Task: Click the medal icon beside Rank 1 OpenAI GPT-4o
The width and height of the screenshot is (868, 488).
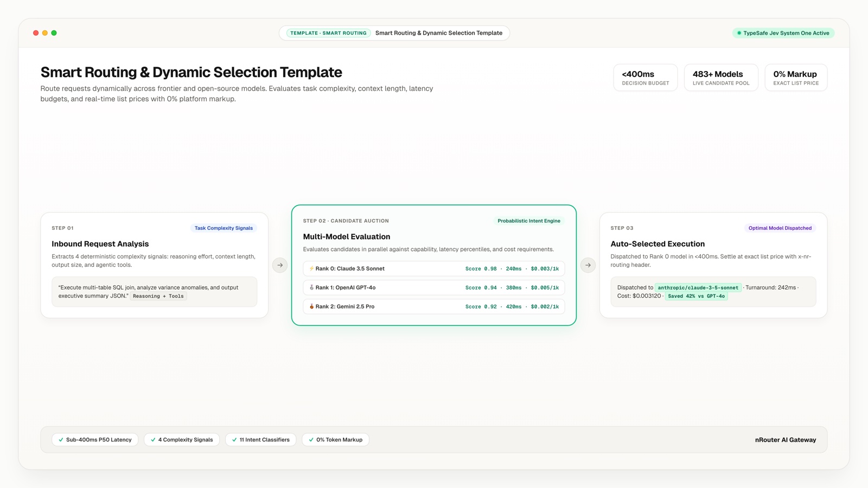Action: click(x=311, y=287)
